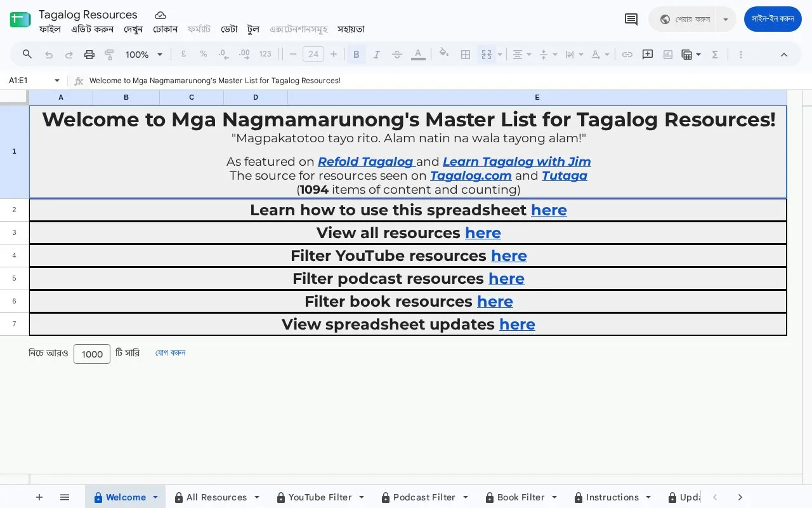Open the text color picker

pos(418,55)
